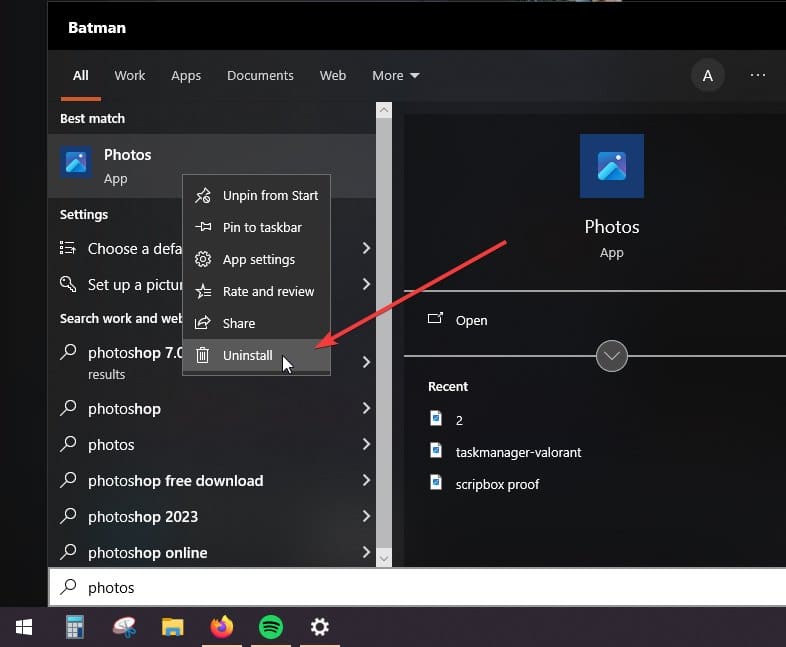Image resolution: width=786 pixels, height=647 pixels.
Task: Click the taskmanager-valorant file icon
Action: 436,451
